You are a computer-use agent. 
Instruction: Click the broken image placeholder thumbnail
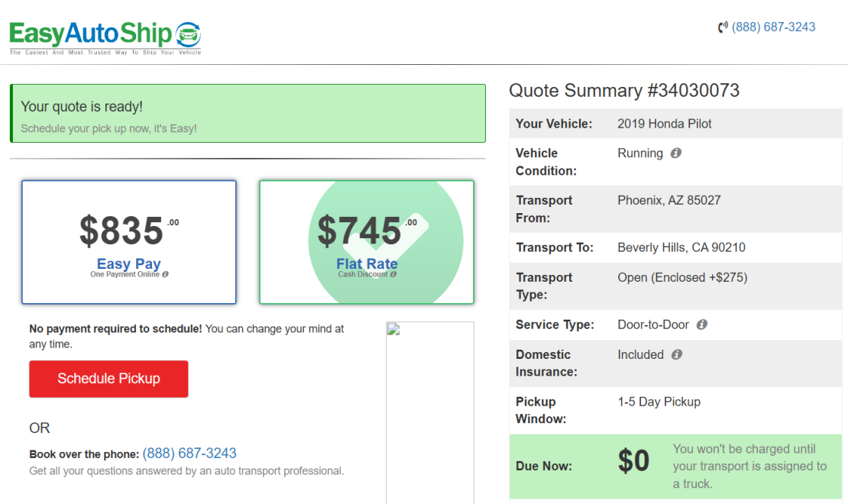[430, 412]
